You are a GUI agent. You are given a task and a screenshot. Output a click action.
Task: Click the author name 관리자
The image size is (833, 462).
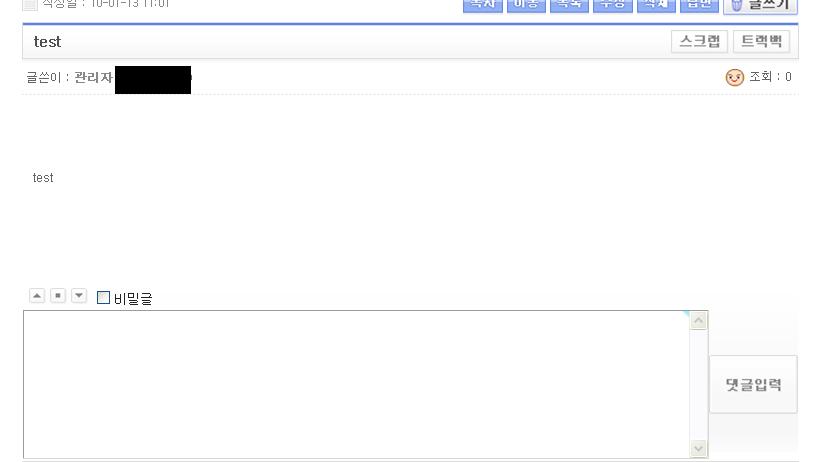[93, 77]
